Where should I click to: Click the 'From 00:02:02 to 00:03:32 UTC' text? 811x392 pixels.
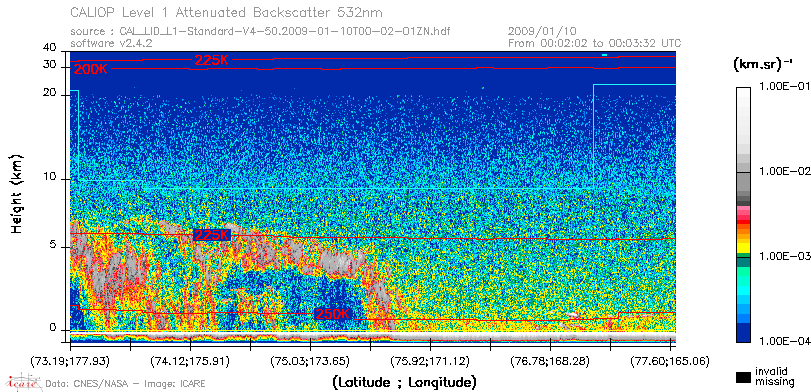(x=594, y=43)
